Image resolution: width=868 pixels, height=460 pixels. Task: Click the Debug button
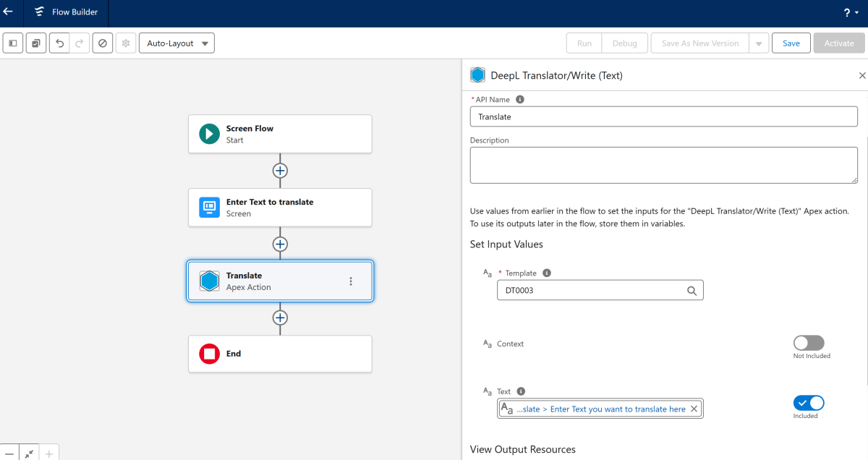(x=624, y=43)
